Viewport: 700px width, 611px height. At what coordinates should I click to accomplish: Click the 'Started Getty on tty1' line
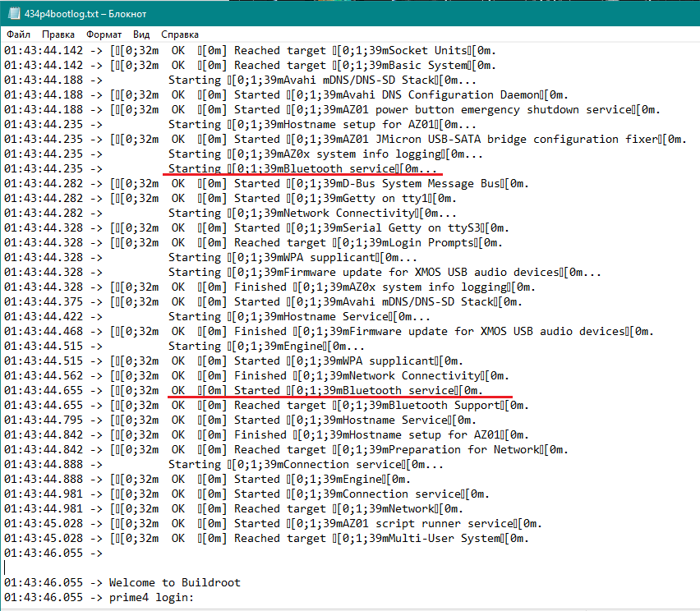345,198
